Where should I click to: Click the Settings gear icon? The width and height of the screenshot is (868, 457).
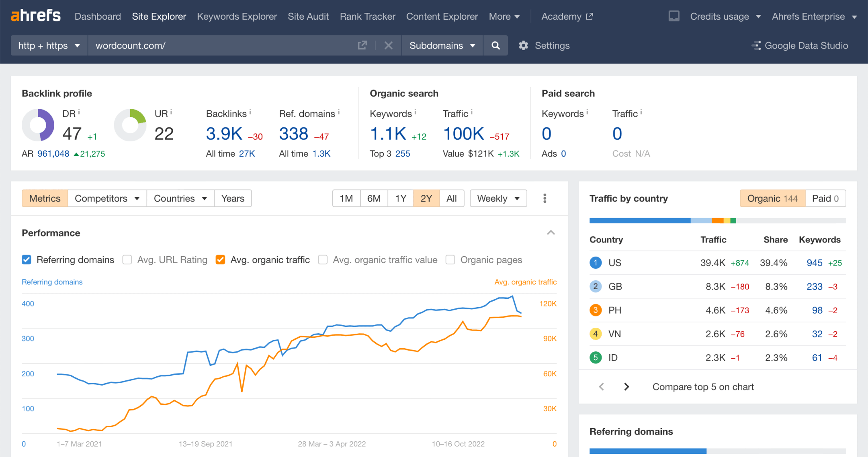pos(523,45)
